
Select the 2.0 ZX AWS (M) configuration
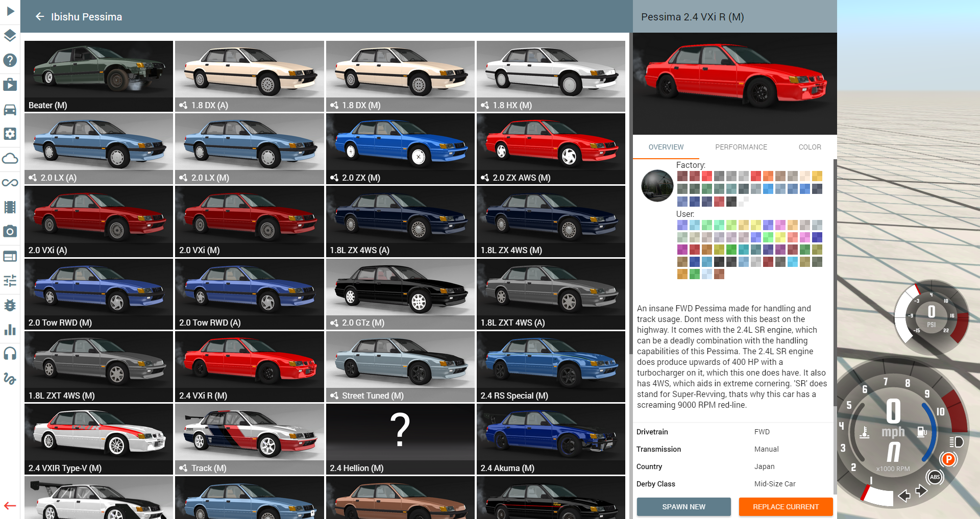coord(551,149)
